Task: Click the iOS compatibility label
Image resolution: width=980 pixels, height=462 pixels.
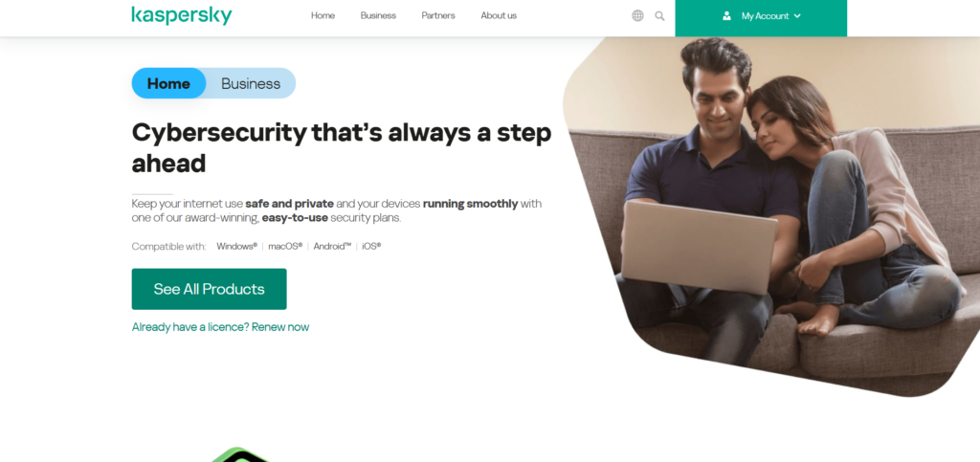Action: coord(371,246)
